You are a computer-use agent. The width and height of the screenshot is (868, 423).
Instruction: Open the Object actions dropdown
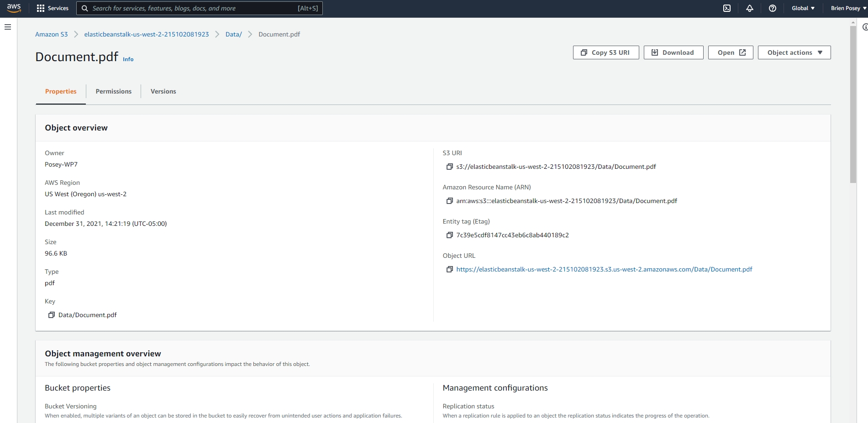pyautogui.click(x=794, y=52)
